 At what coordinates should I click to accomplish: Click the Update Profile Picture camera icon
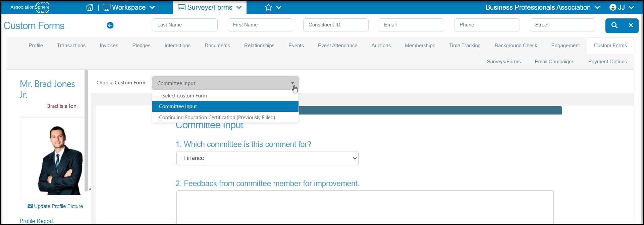pos(30,206)
